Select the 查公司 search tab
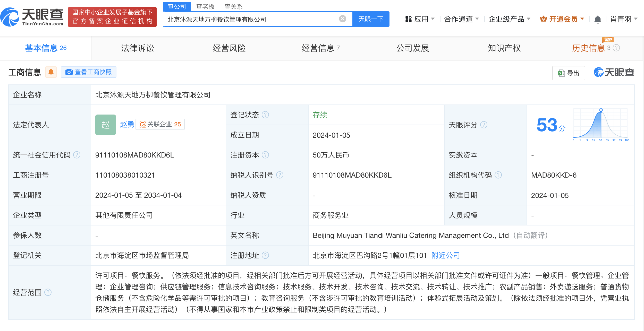Screen dimensions: 644x331 point(177,7)
